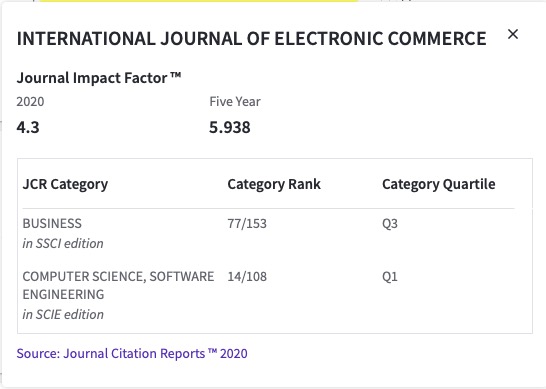Click the Category Quartile column header
This screenshot has height=389, width=546.
coord(439,184)
